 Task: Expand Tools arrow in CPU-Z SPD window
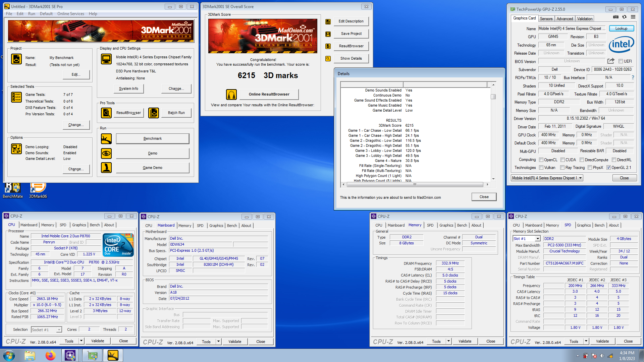point(586,341)
